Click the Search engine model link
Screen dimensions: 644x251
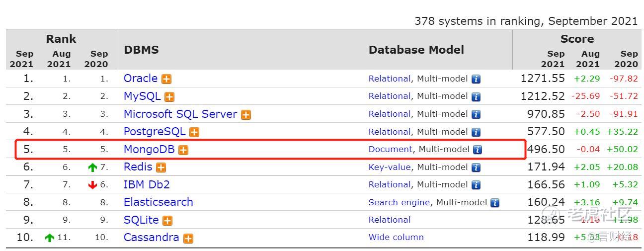[399, 202]
